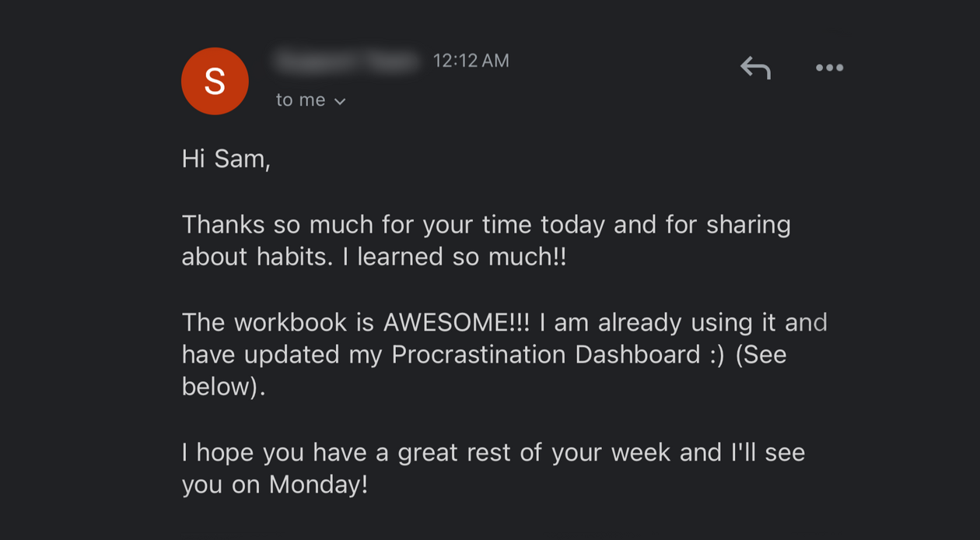Tap the orange S sender avatar
Viewport: 980px width, 540px height.
[215, 81]
